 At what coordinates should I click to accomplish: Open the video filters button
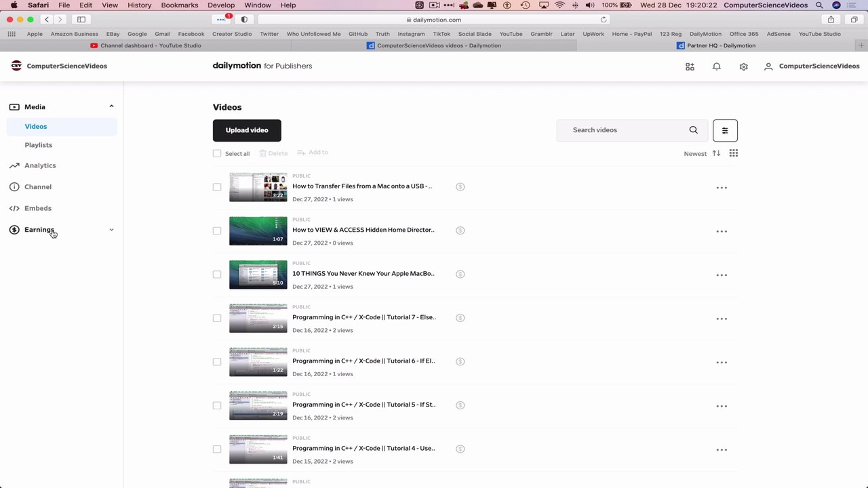725,130
